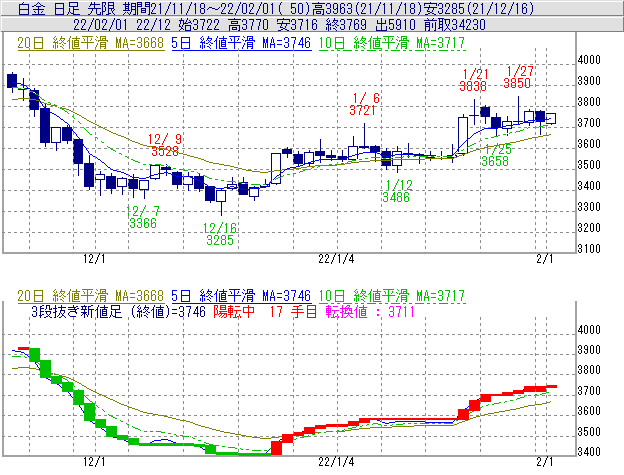Click the last white candlestick at 2/1
Viewport: 624px width, 475px height.
551,118
